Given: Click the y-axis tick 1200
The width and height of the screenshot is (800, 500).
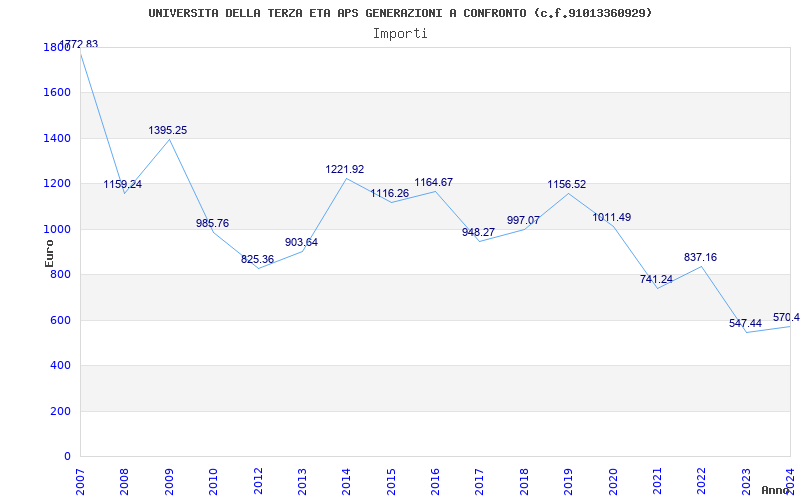Looking at the screenshot, I should (57, 184).
